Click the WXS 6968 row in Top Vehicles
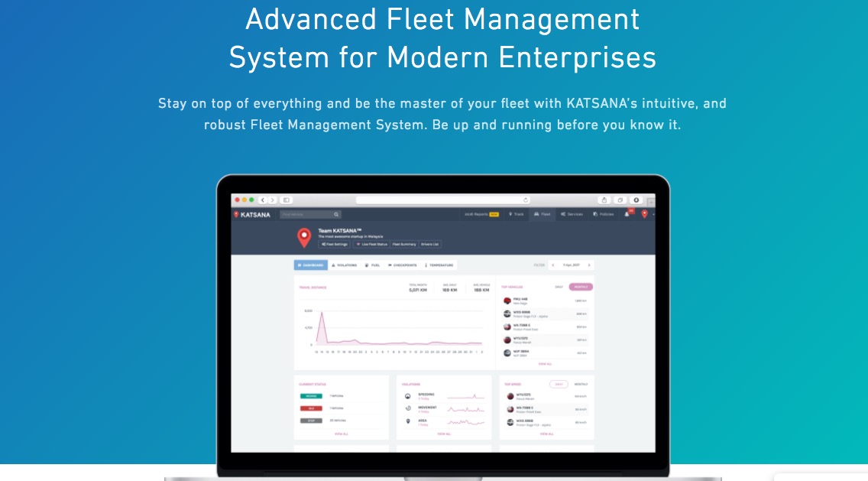The height and width of the screenshot is (481, 868). (x=545, y=314)
